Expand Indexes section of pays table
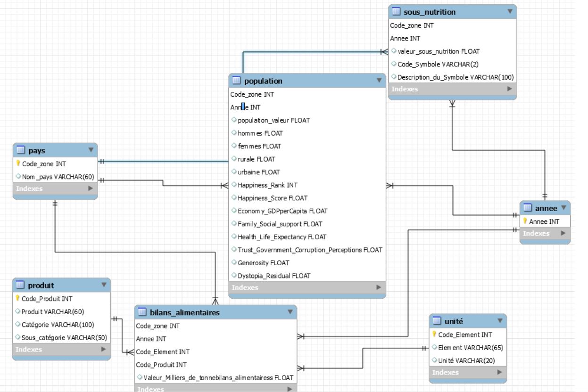The image size is (588, 392). (91, 188)
